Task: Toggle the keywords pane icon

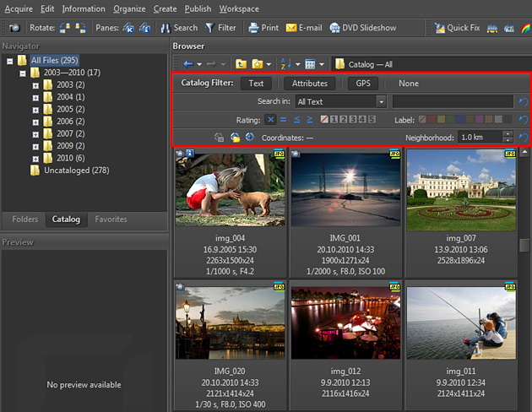Action: click(x=128, y=28)
